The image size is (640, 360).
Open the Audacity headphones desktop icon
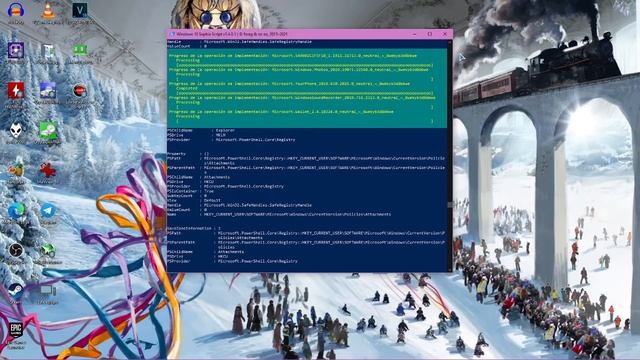[16, 10]
